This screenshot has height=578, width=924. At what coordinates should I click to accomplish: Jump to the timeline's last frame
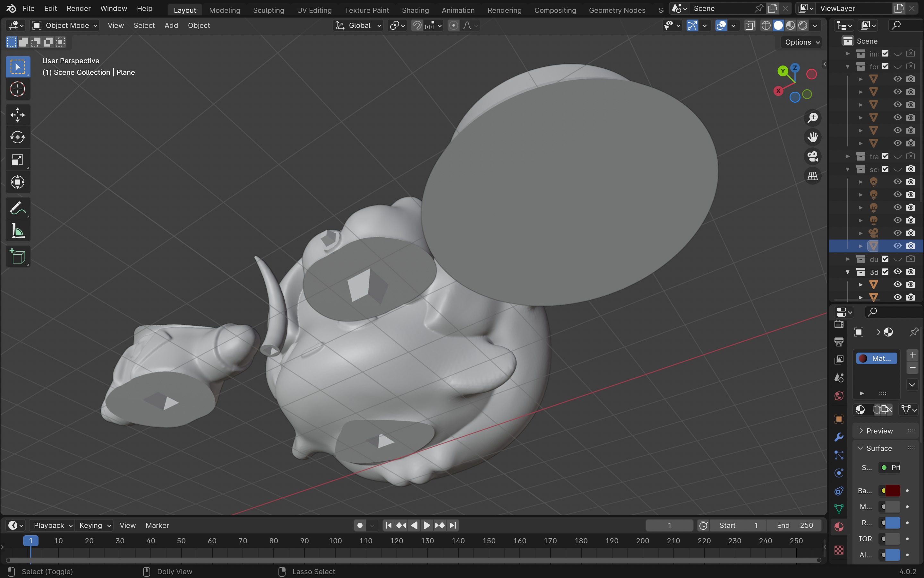pyautogui.click(x=453, y=525)
